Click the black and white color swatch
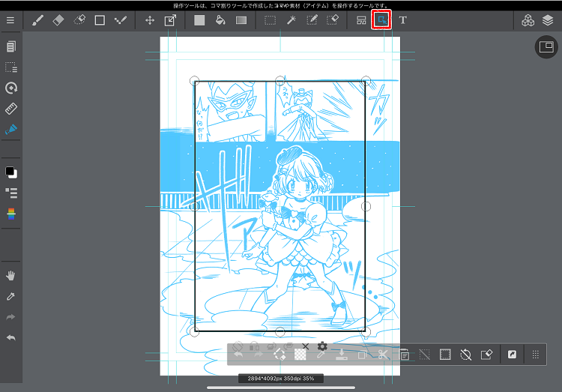This screenshot has width=562, height=392. tap(11, 172)
